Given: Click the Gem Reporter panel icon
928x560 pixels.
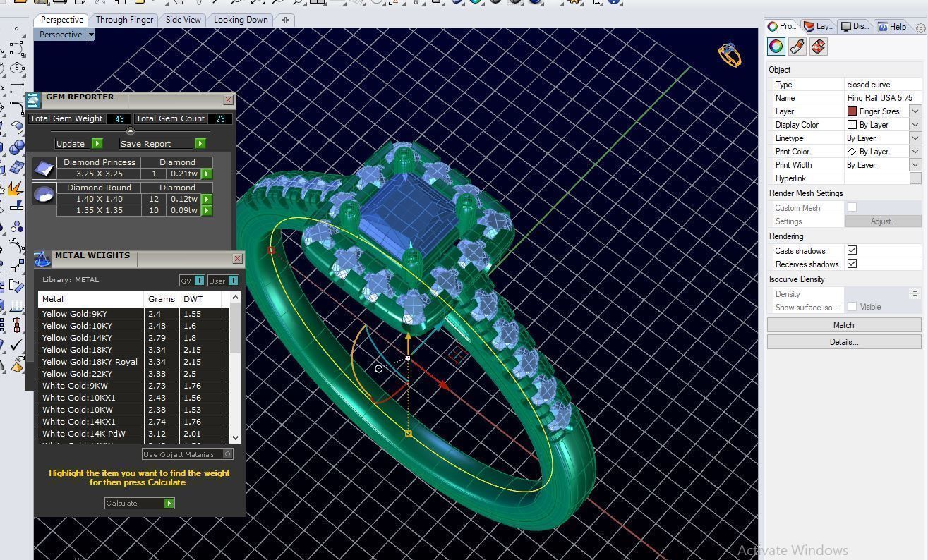Looking at the screenshot, I should [x=33, y=101].
